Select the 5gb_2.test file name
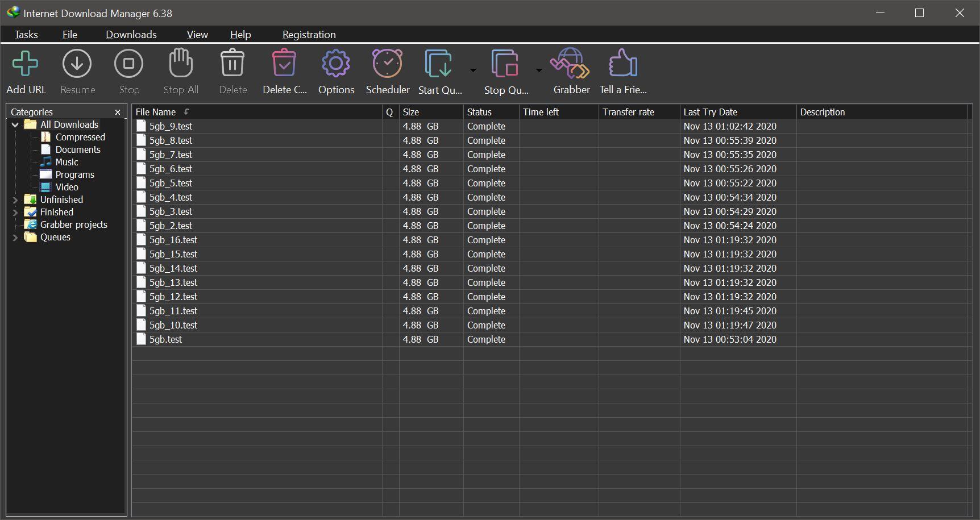Screen dimensions: 980x520 pos(171,226)
